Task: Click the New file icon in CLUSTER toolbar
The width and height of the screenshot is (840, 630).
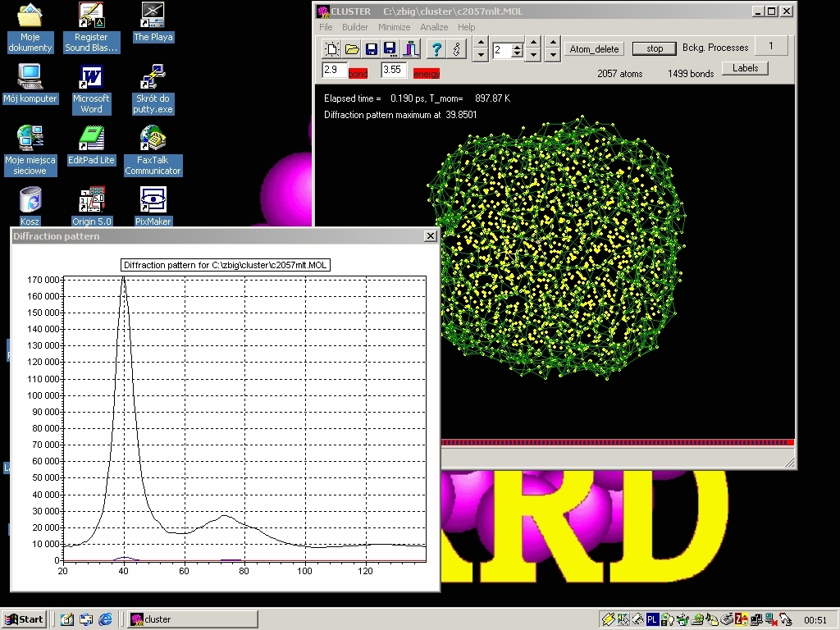Action: 331,49
